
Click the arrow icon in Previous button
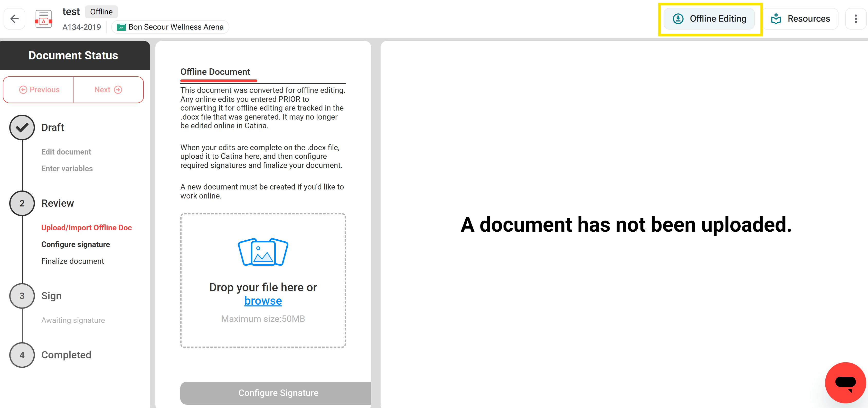(x=23, y=90)
